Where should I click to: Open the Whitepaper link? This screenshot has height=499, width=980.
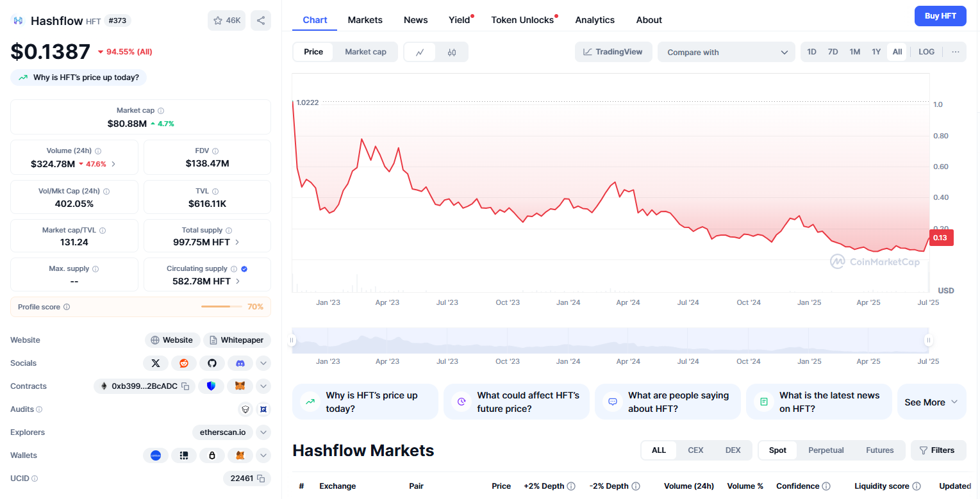(x=237, y=340)
